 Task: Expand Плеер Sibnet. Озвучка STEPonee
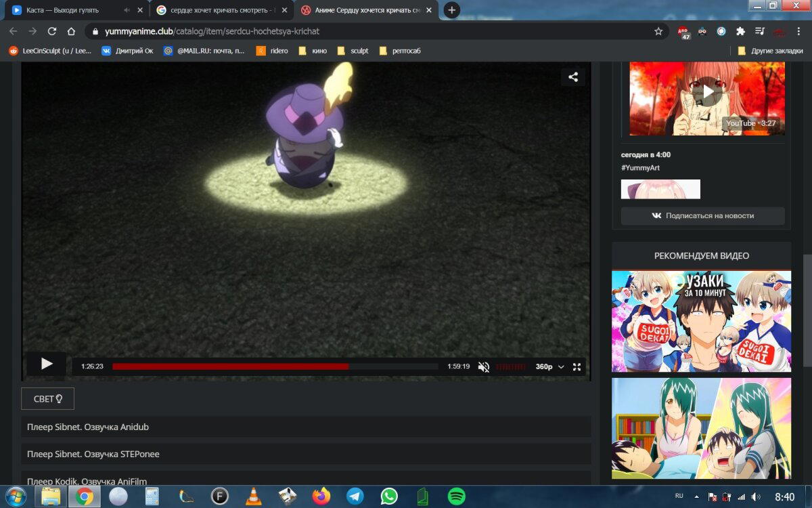point(306,454)
